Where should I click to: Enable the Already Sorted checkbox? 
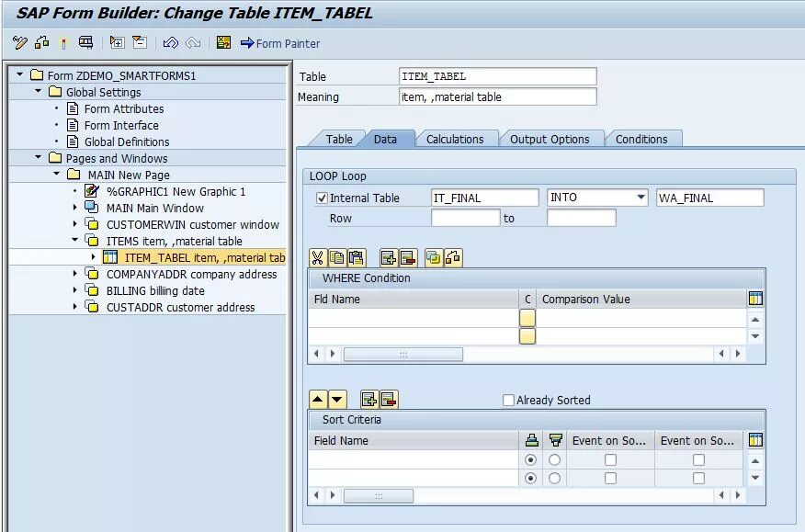coord(508,400)
